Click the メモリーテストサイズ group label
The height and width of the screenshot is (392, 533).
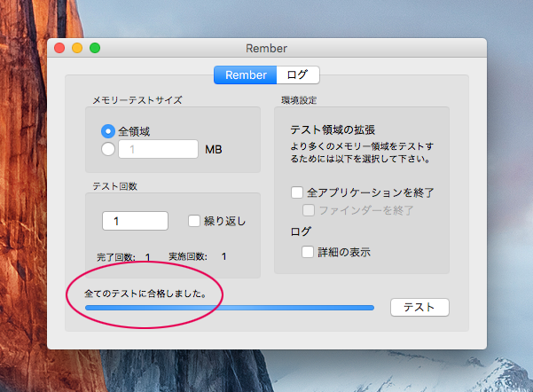click(x=137, y=100)
